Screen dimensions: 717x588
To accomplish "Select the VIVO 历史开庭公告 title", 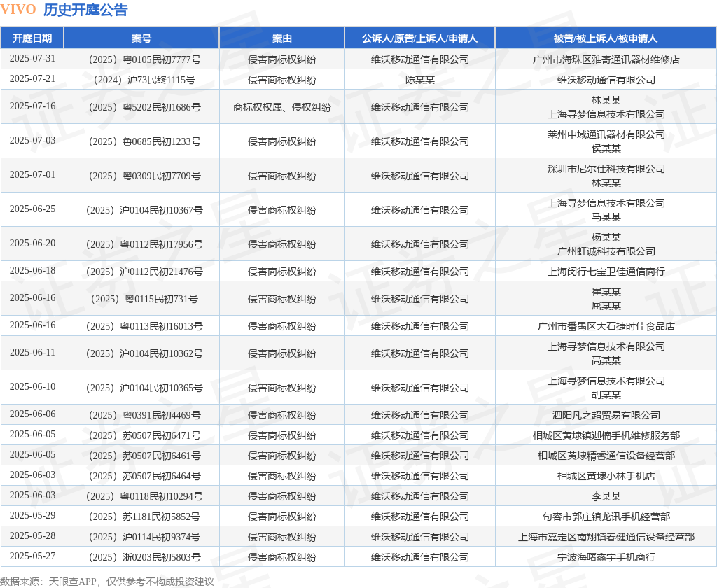I will (64, 10).
